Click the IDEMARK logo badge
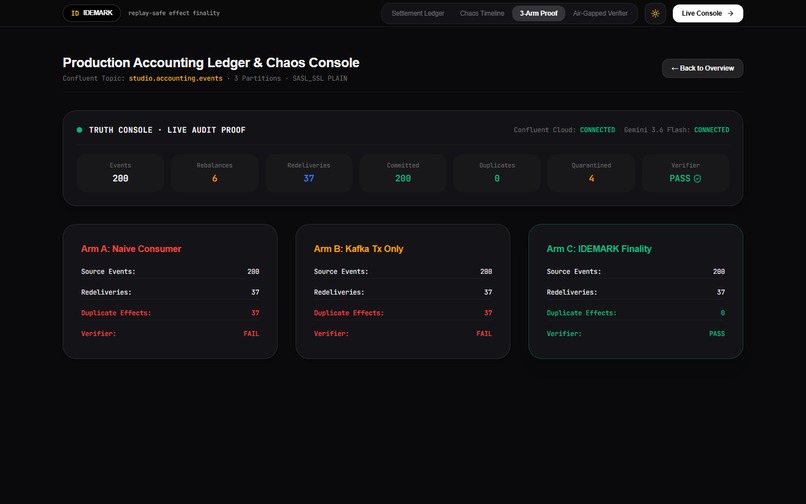The image size is (806, 504). (x=91, y=13)
